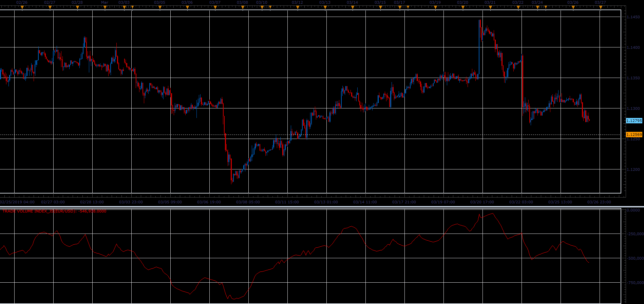Click the orange marker under the Mar label
This screenshot has height=304, width=644.
click(x=105, y=7)
